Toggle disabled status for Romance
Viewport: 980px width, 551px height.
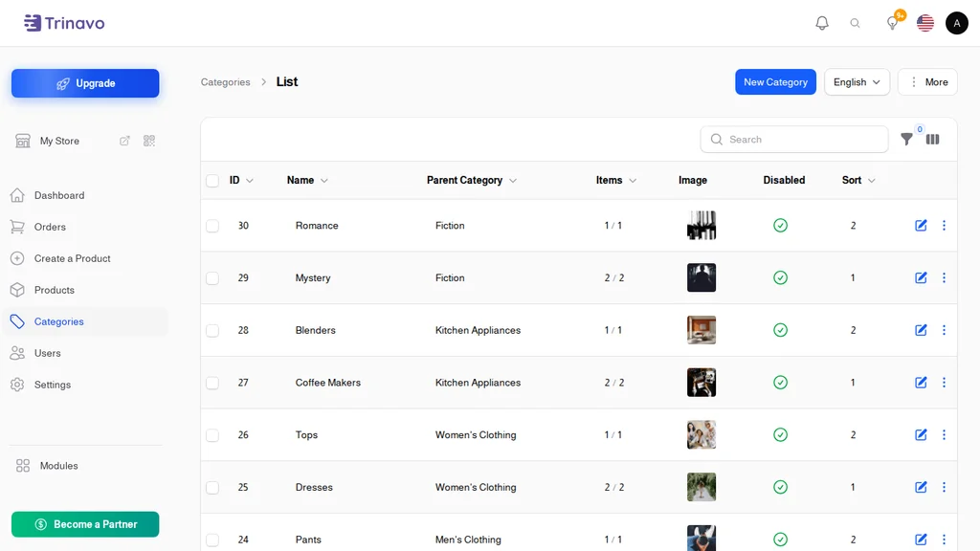(780, 226)
